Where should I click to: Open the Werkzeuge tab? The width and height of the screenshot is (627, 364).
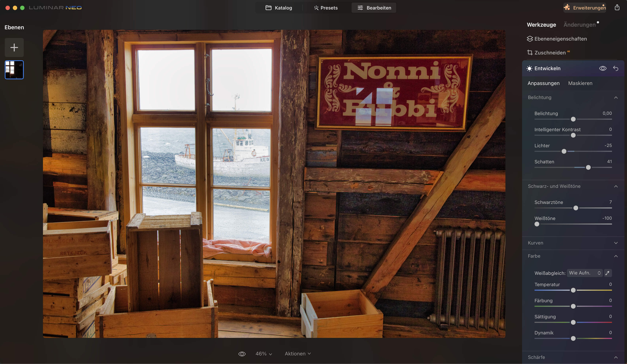coord(541,25)
